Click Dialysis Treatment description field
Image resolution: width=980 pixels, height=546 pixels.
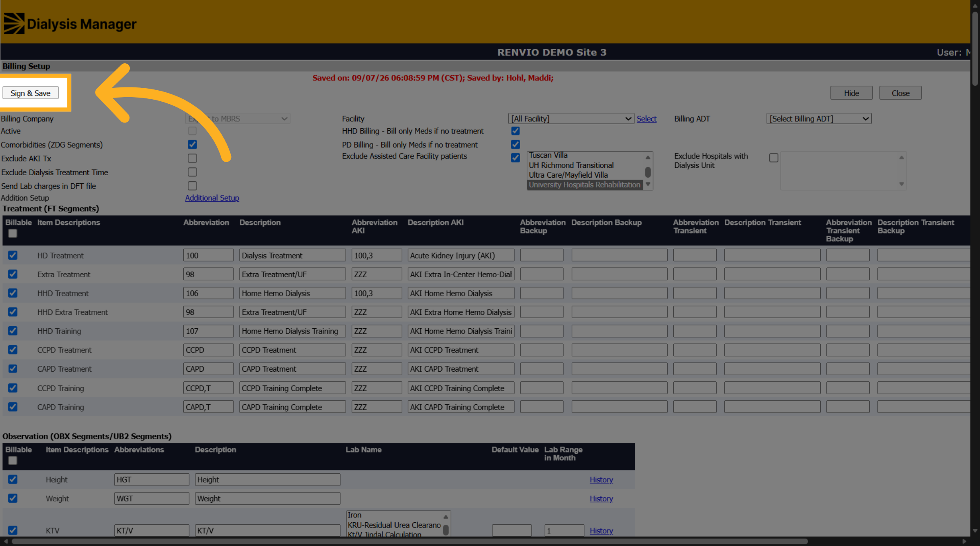(292, 255)
